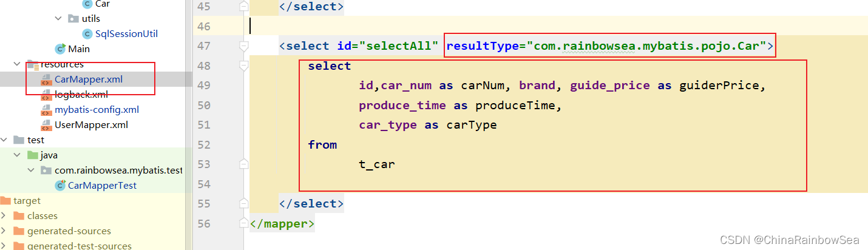Image resolution: width=868 pixels, height=250 pixels.
Task: Open CarMapperTest class
Action: click(x=102, y=185)
